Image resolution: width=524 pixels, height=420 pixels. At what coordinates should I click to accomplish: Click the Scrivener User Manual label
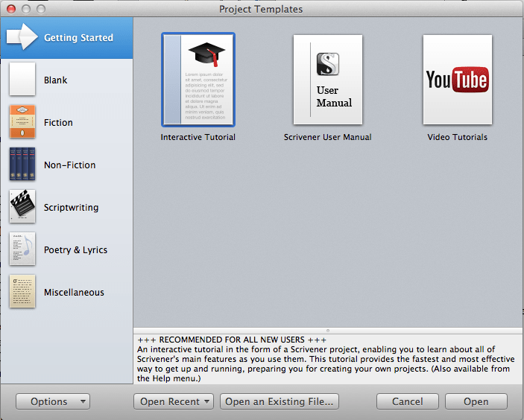pyautogui.click(x=327, y=137)
